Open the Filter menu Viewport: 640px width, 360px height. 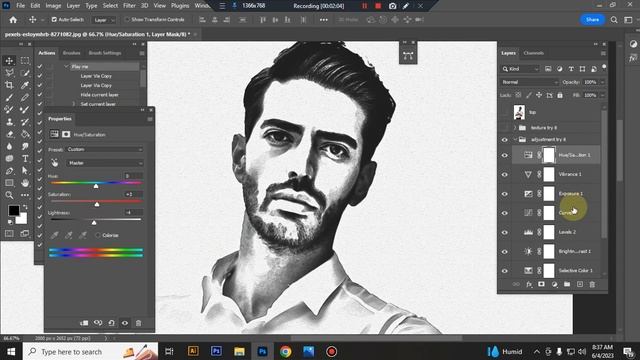point(129,6)
